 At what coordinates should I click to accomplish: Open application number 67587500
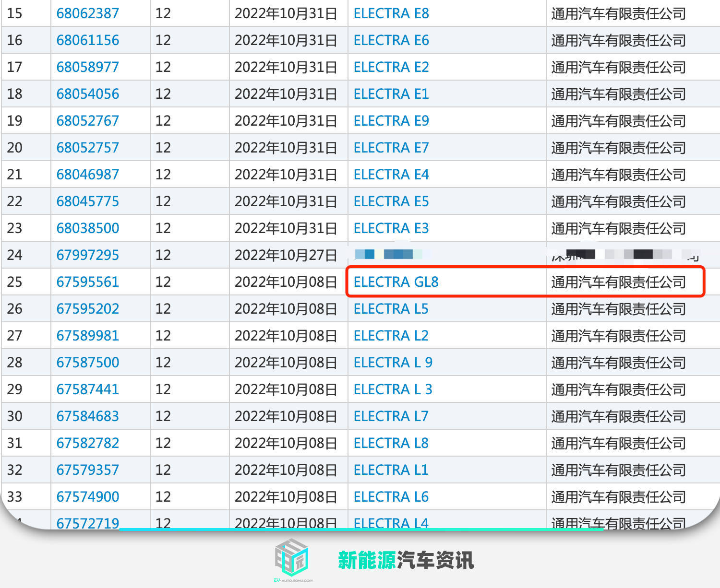(x=87, y=363)
